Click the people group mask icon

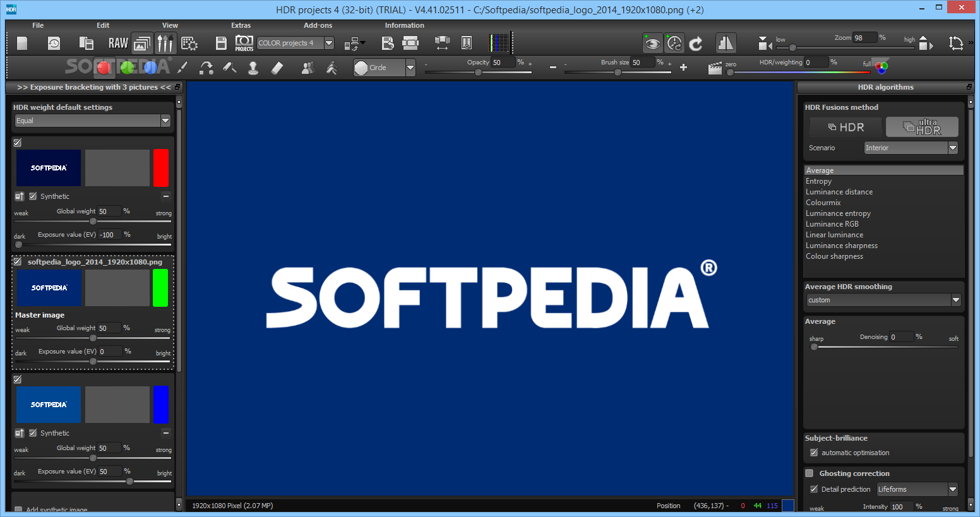(x=308, y=68)
